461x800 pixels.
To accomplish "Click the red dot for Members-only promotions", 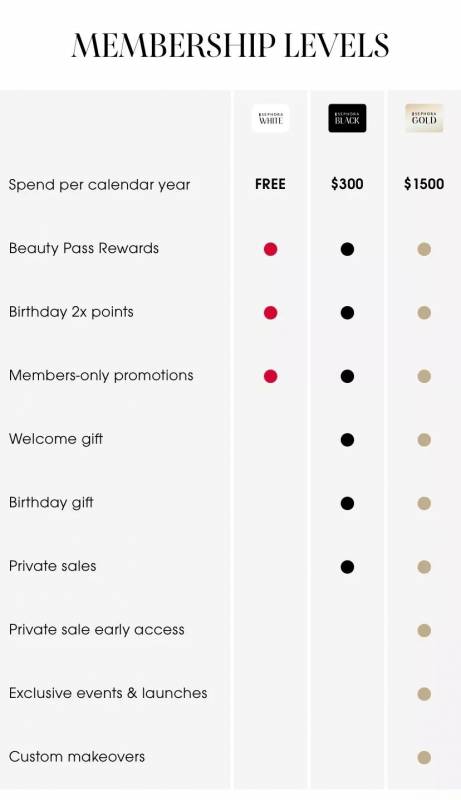I will 270,377.
